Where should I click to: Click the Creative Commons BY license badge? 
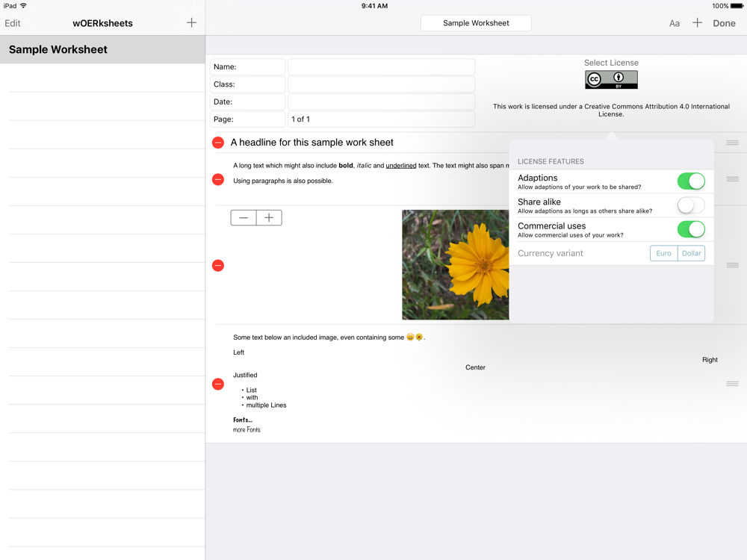[611, 80]
